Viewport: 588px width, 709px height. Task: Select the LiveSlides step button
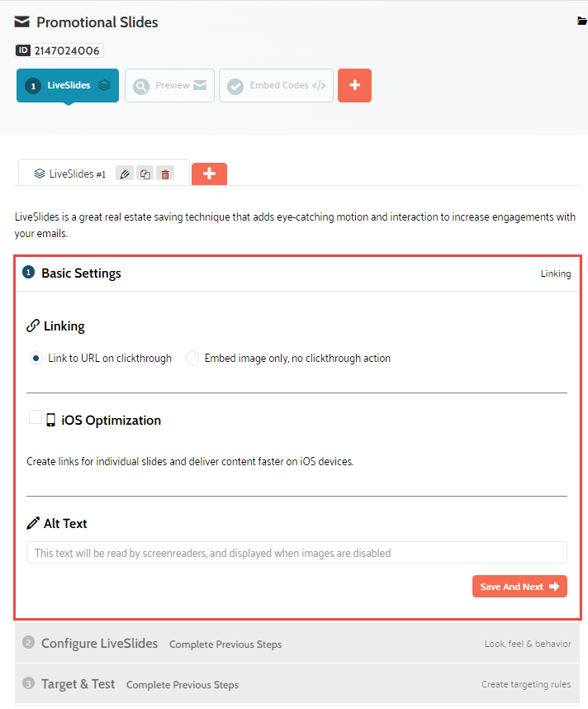pos(68,85)
